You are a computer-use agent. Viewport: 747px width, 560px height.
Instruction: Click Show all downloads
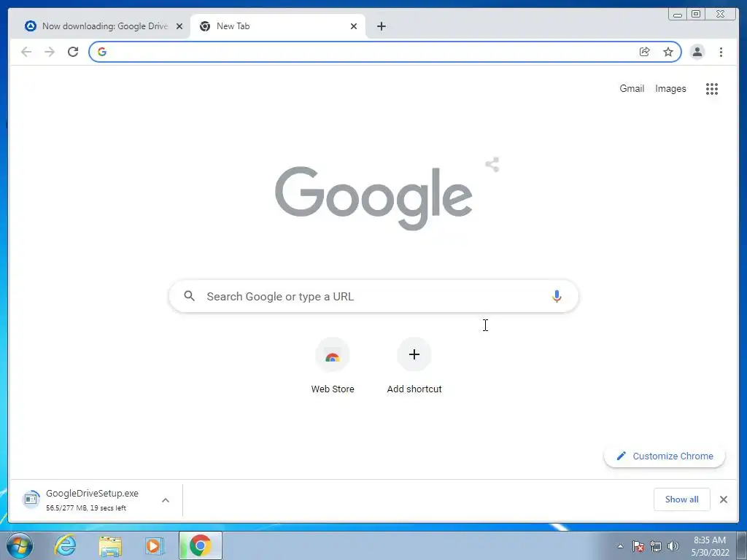pyautogui.click(x=682, y=499)
